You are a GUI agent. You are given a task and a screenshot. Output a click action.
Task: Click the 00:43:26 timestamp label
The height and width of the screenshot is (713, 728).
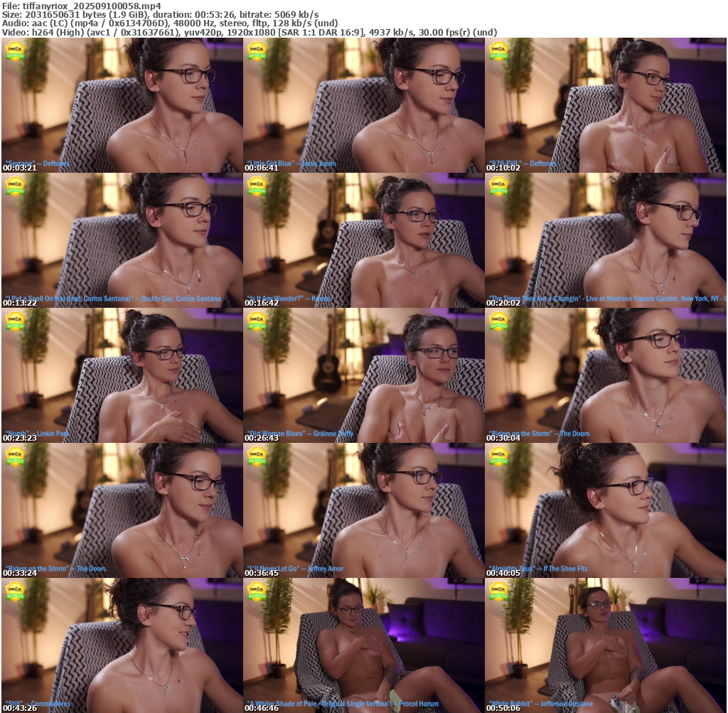pos(19,708)
